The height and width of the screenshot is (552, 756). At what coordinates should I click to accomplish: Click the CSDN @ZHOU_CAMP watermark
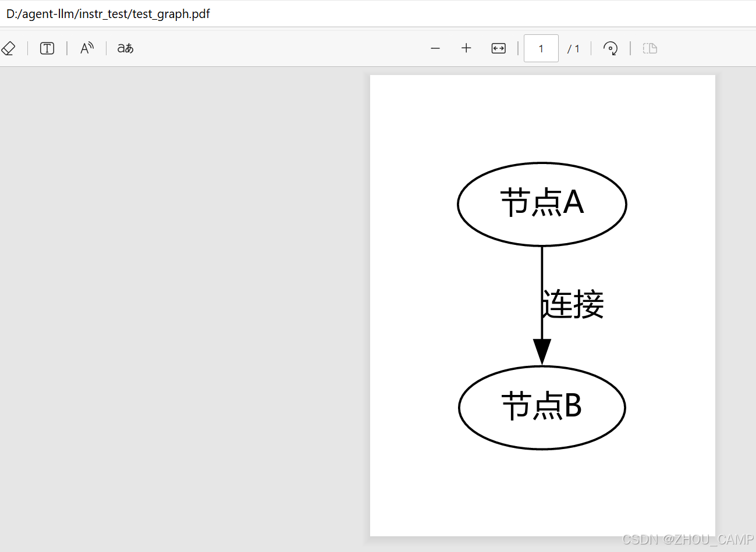pos(687,539)
